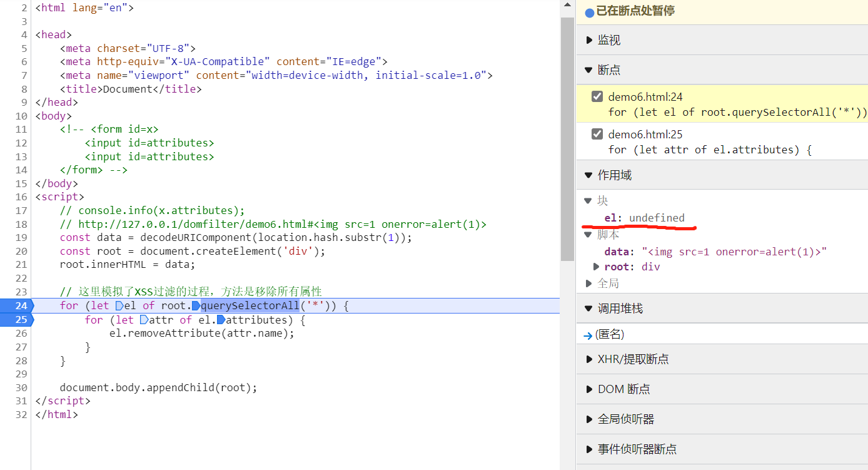Collapse the 脚本 script scope group
This screenshot has height=470, width=868.
(588, 235)
